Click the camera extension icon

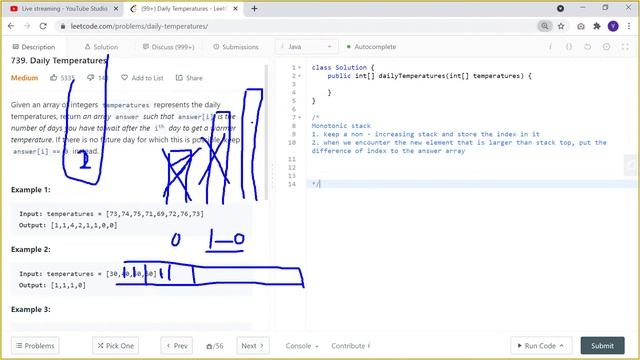[x=581, y=26]
